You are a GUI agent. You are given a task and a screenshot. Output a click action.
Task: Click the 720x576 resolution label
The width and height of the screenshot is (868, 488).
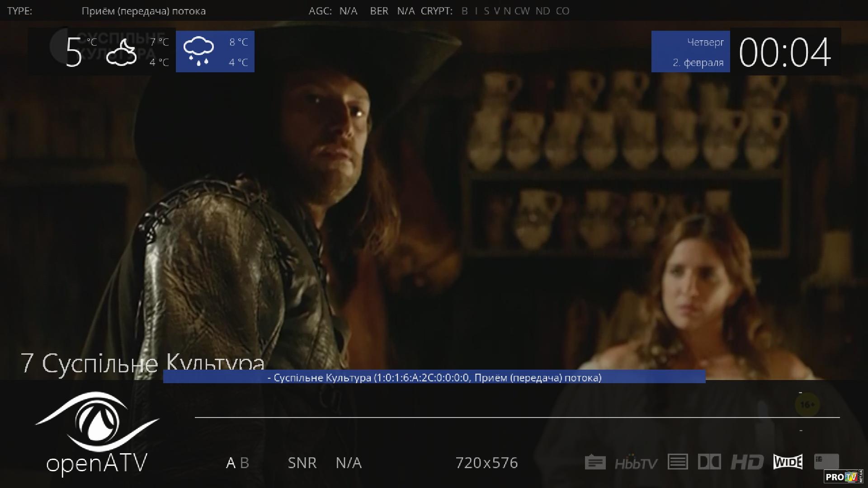coord(486,463)
